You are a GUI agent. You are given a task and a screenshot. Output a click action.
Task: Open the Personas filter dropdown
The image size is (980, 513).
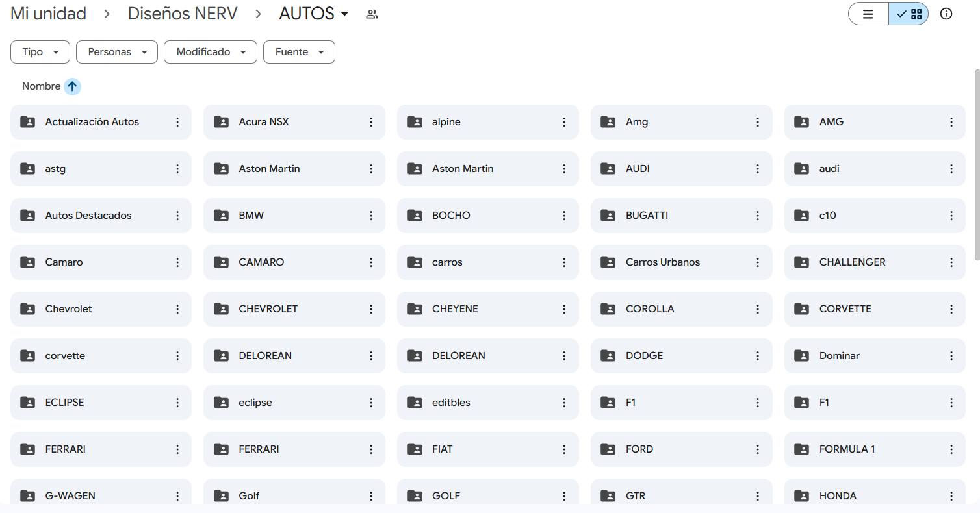coord(117,52)
